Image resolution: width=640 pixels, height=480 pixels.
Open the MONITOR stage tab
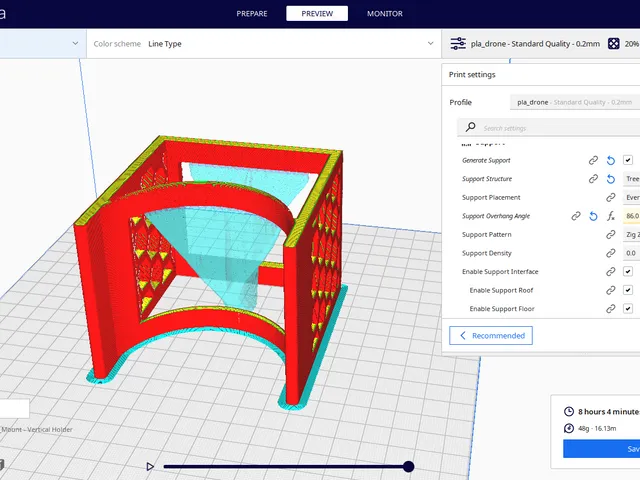(x=384, y=13)
